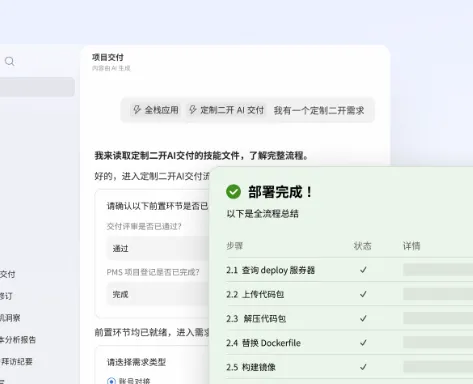Click the 交付评审是否已通过? question label

coord(144,226)
